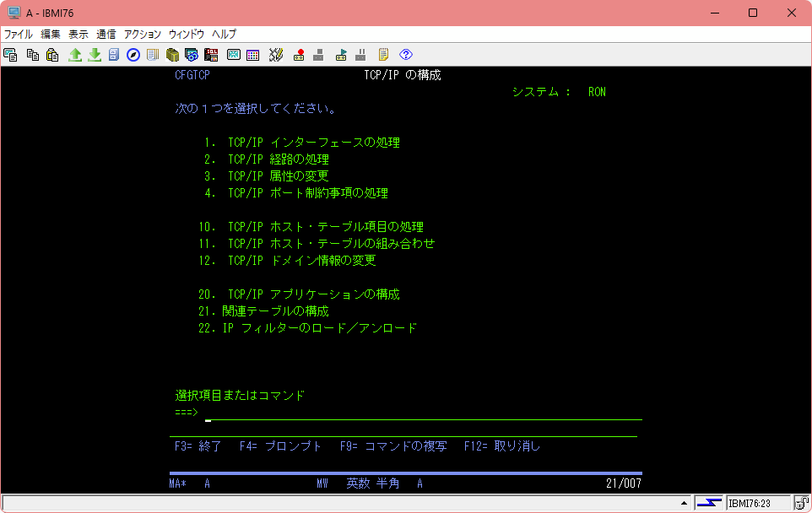Click the F4= プロンプト function key

coord(281,446)
